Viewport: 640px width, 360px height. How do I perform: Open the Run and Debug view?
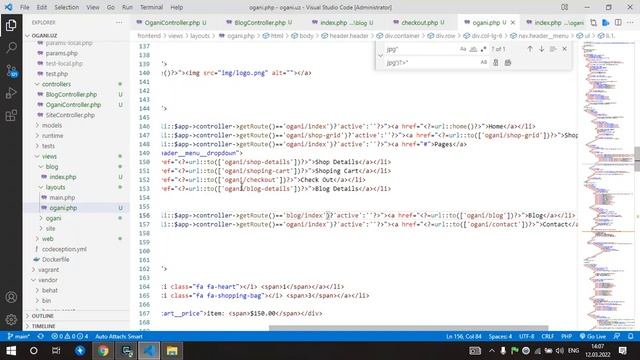coord(11,93)
